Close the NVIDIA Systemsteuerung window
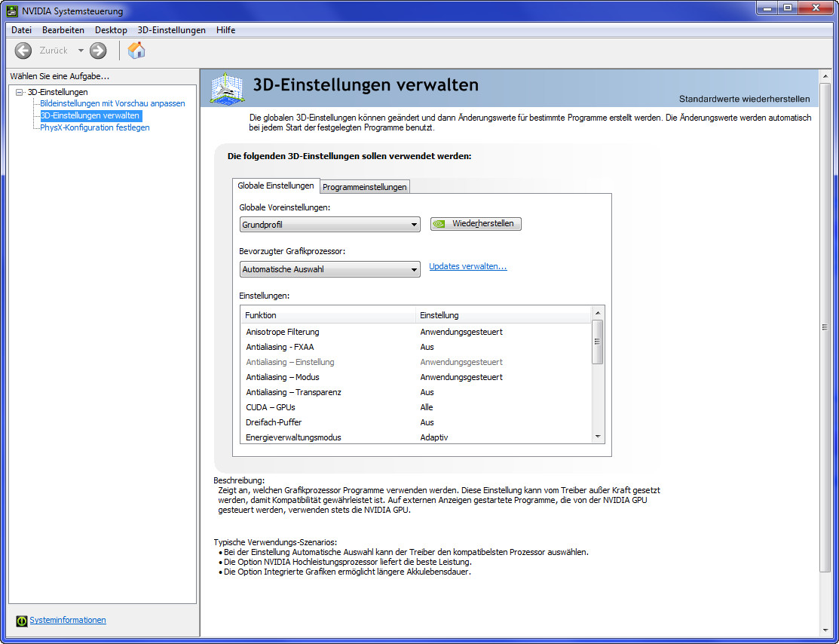 [x=816, y=8]
